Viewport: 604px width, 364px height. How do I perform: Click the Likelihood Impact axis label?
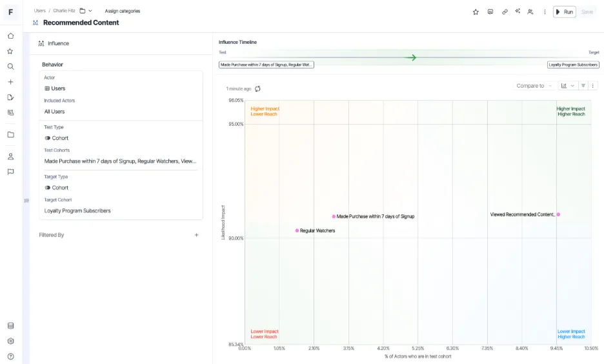tap(223, 222)
